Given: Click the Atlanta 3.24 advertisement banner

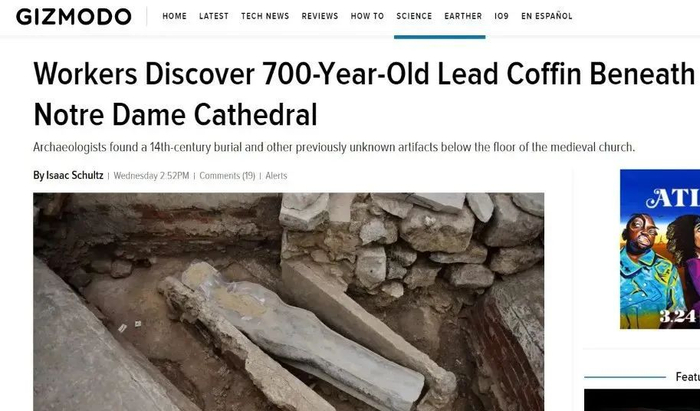Looking at the screenshot, I should 660,249.
